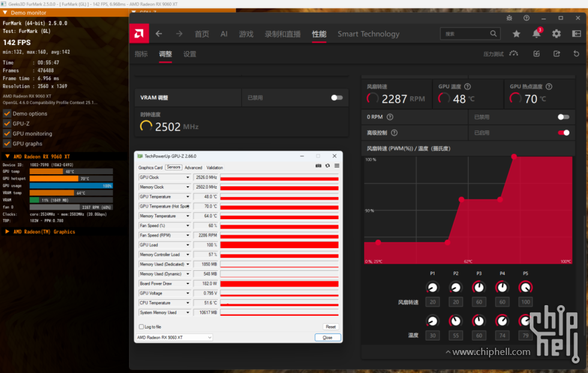
Task: Open AMD Software settings gear
Action: (557, 34)
